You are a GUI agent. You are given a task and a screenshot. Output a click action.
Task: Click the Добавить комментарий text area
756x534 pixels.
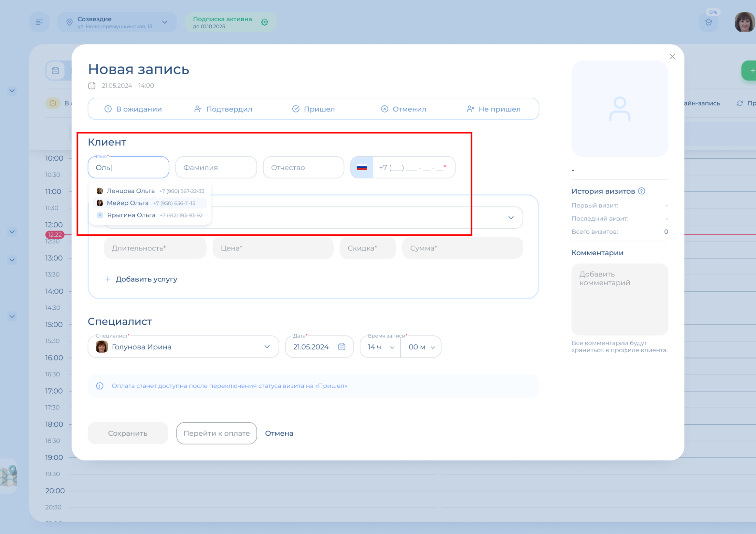pyautogui.click(x=619, y=299)
